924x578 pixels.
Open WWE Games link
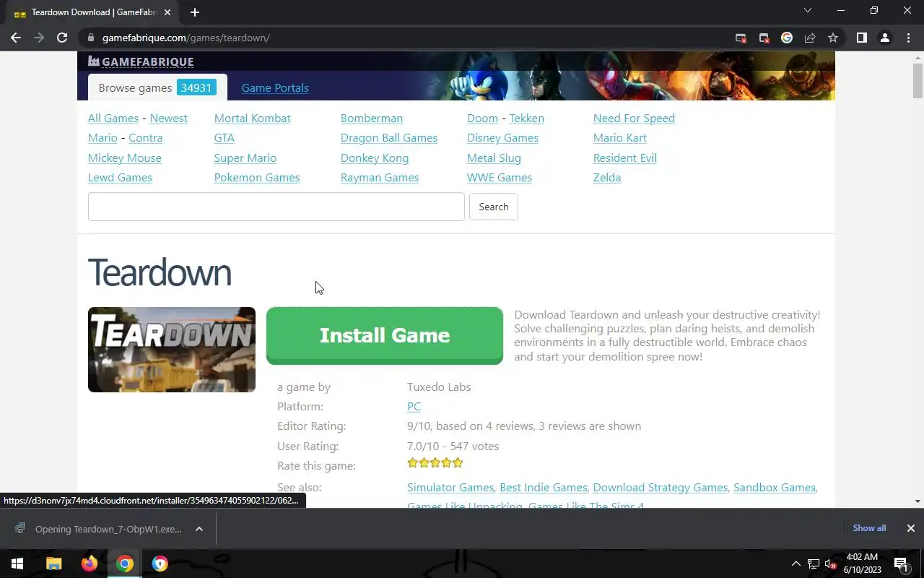click(x=500, y=178)
